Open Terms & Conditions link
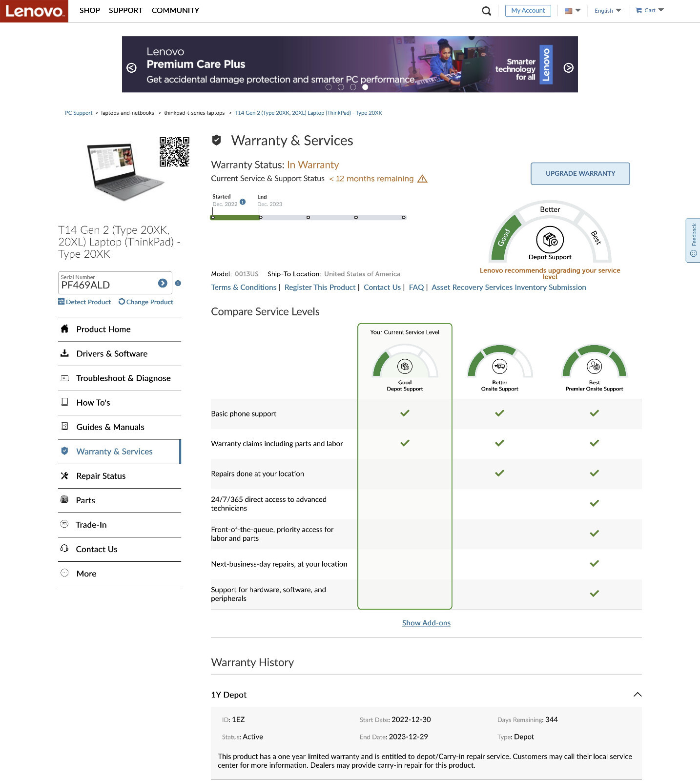 pyautogui.click(x=244, y=288)
